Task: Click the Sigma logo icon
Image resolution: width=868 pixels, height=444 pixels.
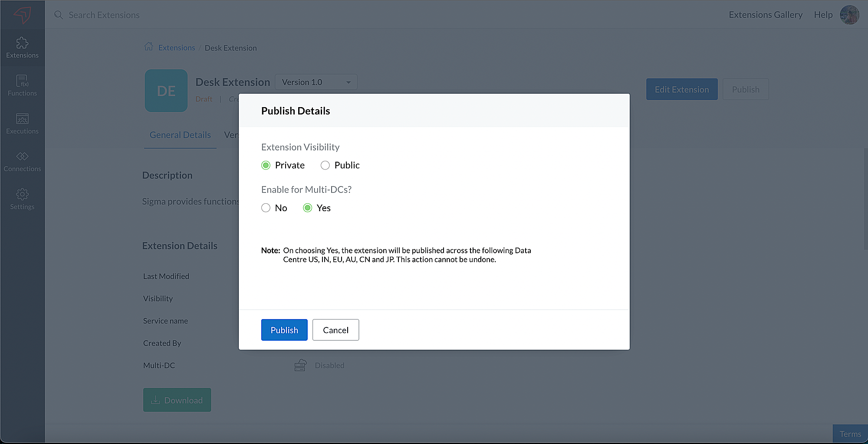Action: tap(22, 15)
